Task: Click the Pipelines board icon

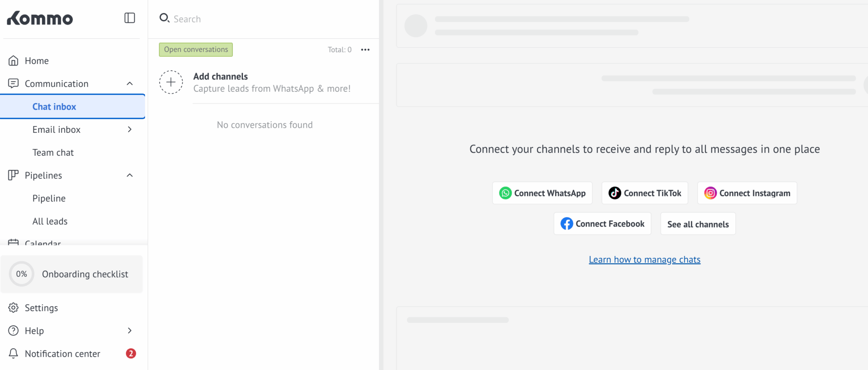Action: pos(14,175)
